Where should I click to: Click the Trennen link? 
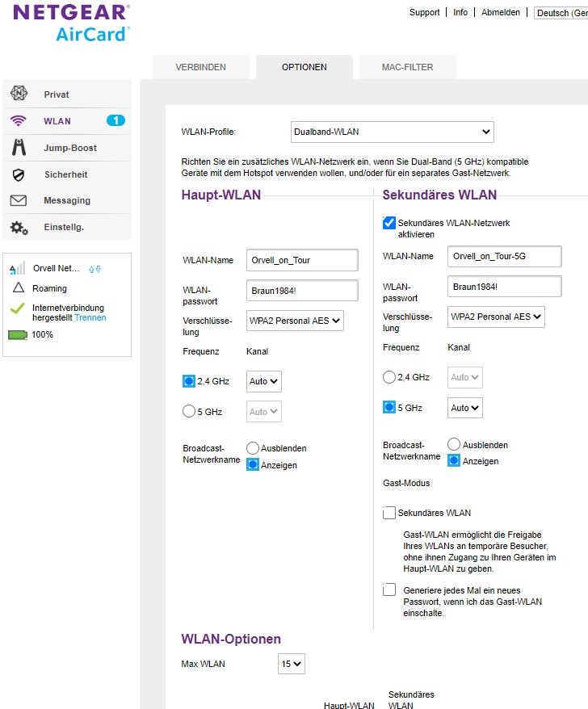point(90,317)
